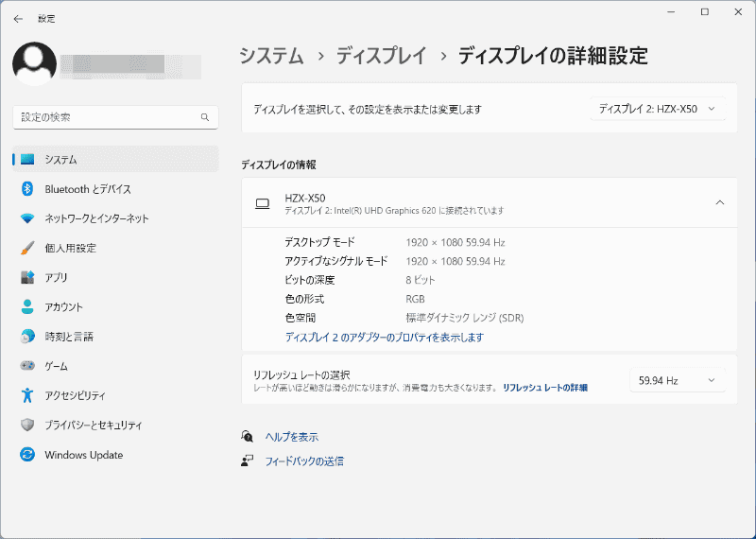Click the HZX-X50 monitor icon
Image resolution: width=756 pixels, height=539 pixels.
263,203
